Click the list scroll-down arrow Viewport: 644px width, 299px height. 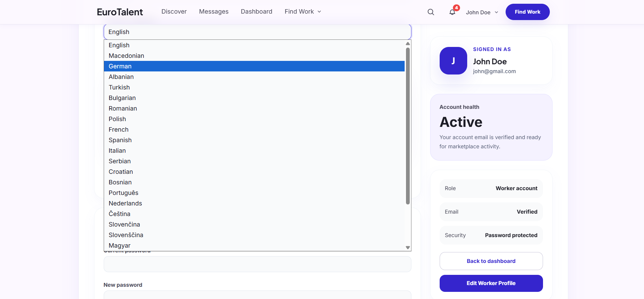[x=408, y=248]
